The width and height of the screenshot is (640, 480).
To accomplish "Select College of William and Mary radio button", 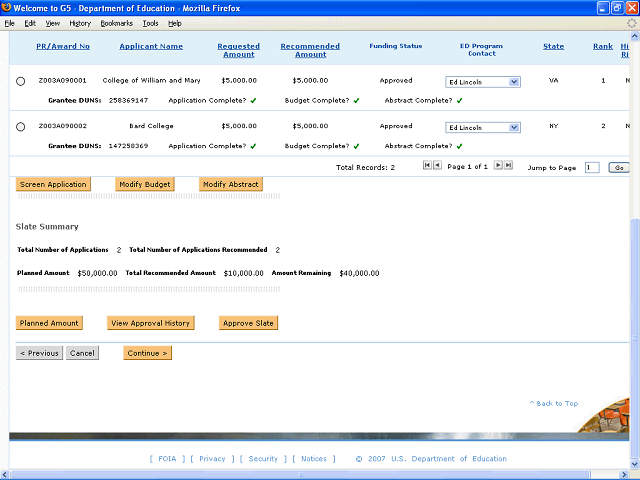I will tap(21, 82).
